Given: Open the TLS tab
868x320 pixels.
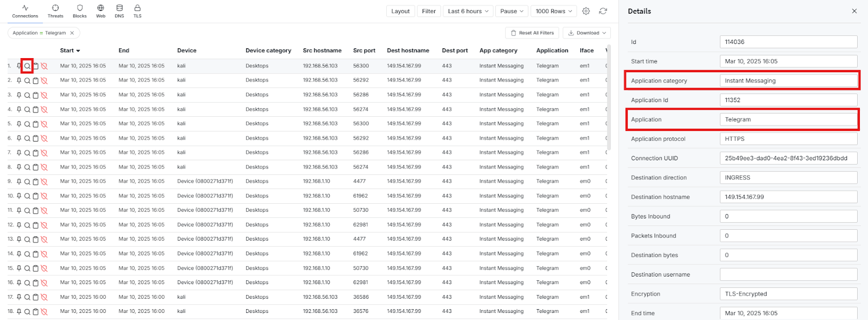Looking at the screenshot, I should (x=137, y=11).
